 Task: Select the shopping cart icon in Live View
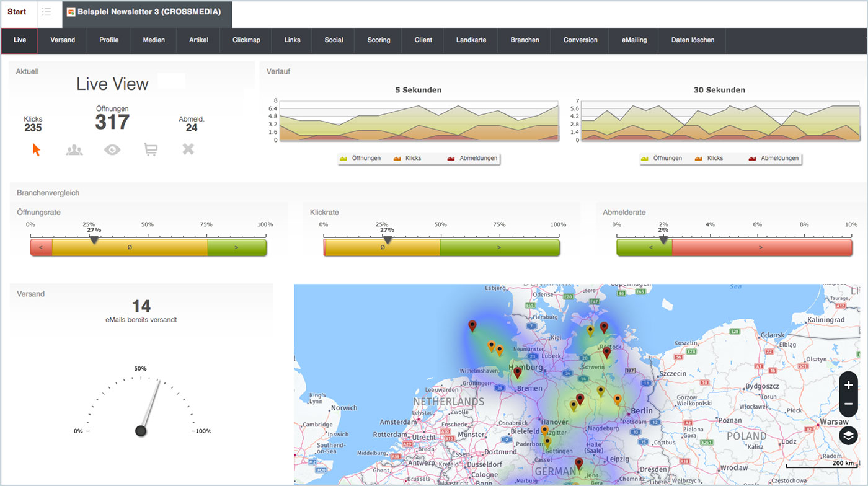point(151,149)
